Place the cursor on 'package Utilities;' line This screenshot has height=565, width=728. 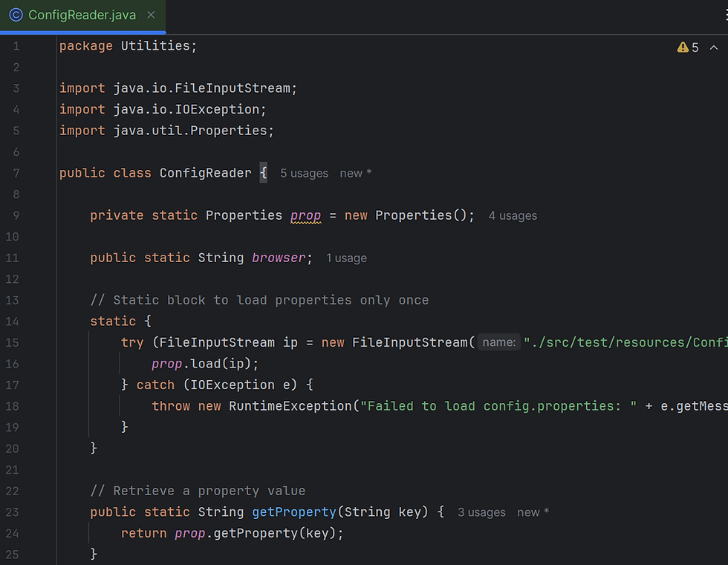point(128,46)
